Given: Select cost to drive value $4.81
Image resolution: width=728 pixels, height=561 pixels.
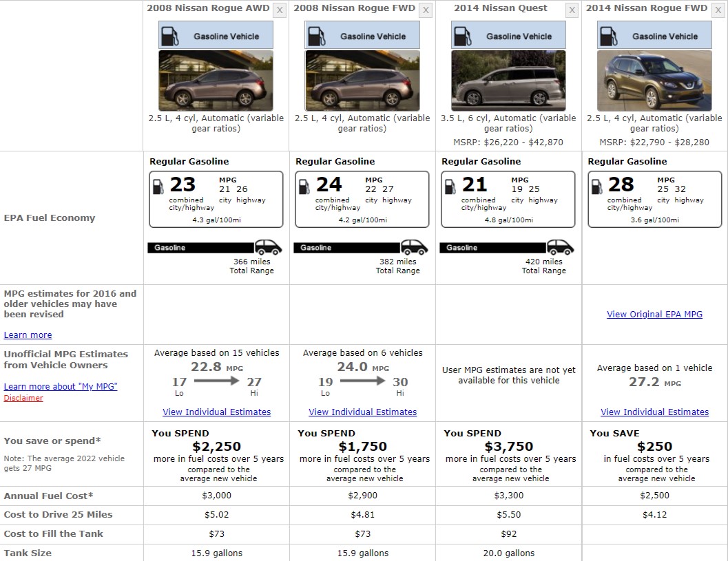Looking at the screenshot, I should pos(362,515).
